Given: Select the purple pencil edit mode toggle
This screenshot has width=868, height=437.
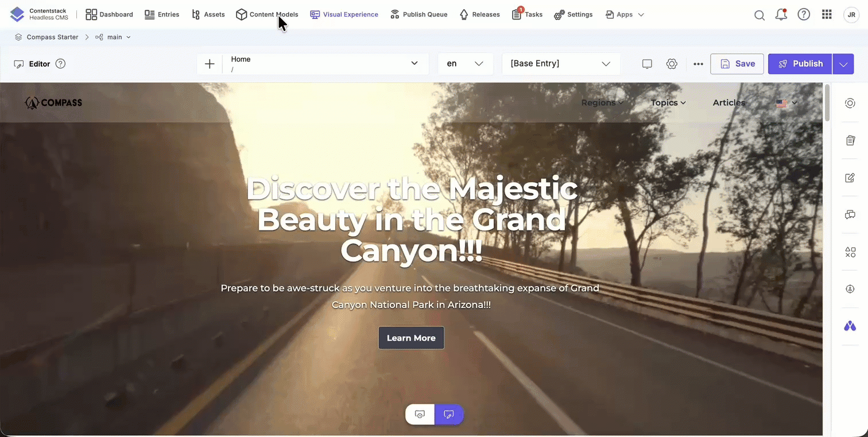Looking at the screenshot, I should [449, 415].
